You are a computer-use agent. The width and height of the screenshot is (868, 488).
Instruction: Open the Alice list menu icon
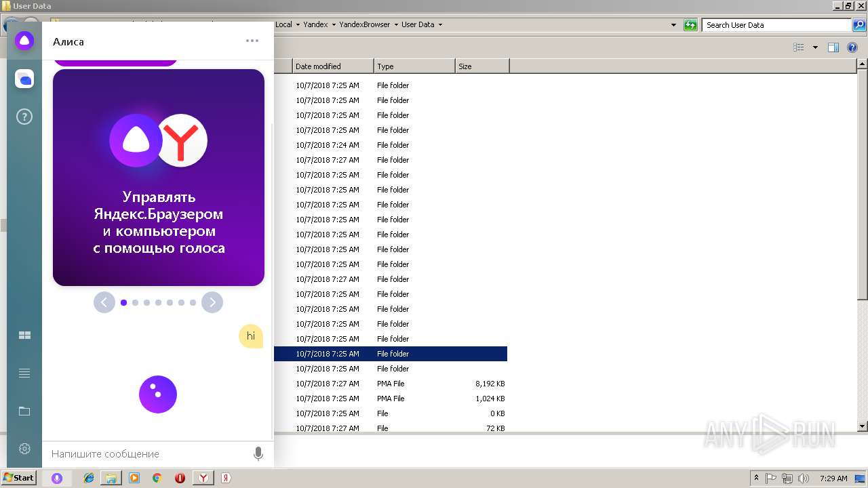point(24,373)
